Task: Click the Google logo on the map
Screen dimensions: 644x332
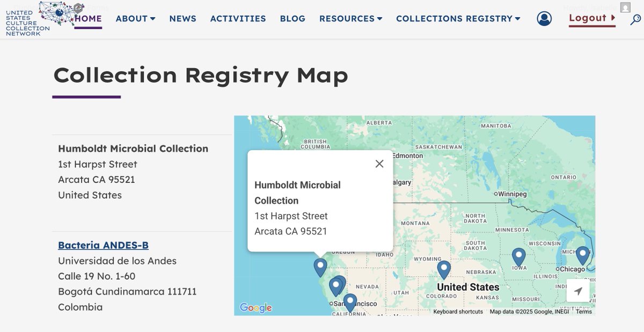Action: (x=256, y=308)
